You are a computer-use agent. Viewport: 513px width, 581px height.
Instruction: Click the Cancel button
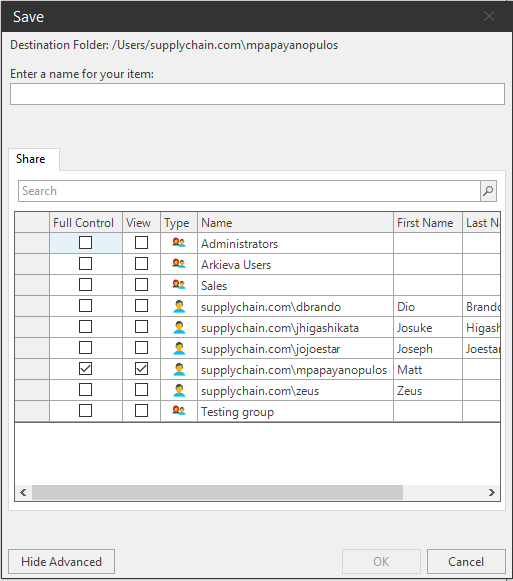pyautogui.click(x=466, y=562)
